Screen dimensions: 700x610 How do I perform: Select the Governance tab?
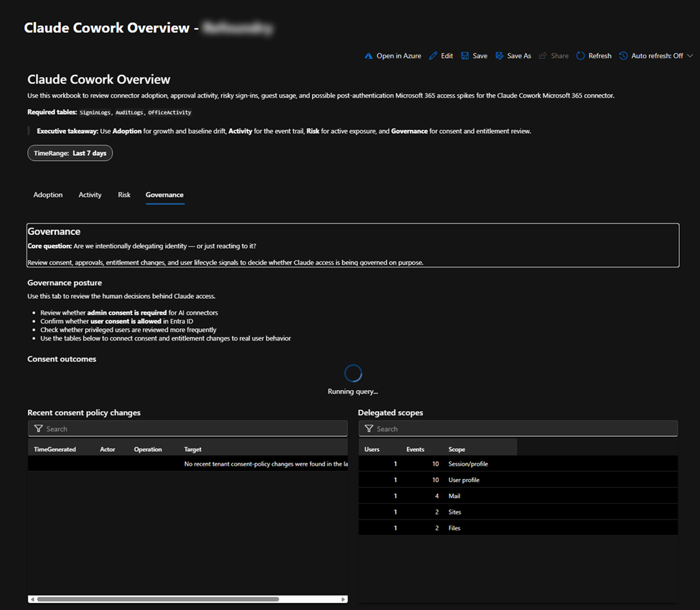pyautogui.click(x=164, y=195)
